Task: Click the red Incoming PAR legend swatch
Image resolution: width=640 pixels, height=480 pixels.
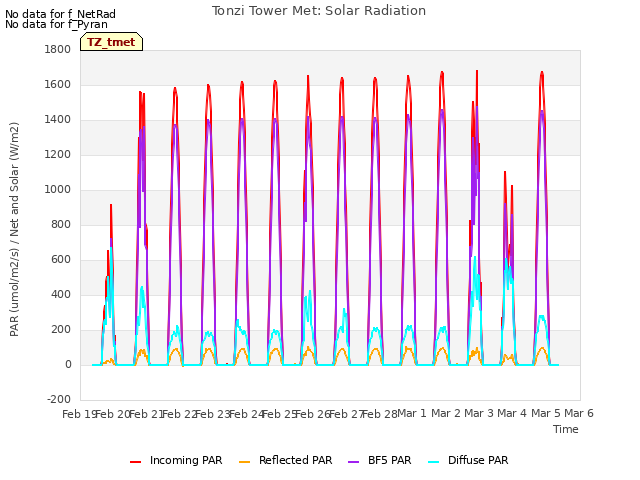Action: pos(136,461)
